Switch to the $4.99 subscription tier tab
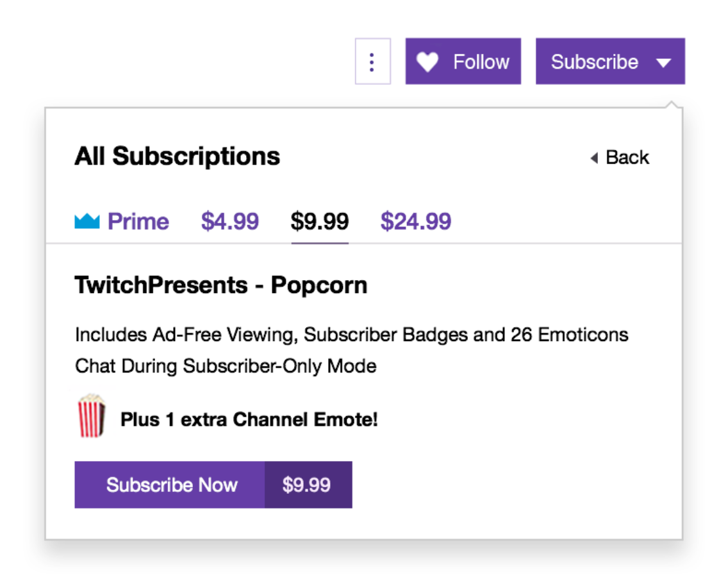The height and width of the screenshot is (586, 728). pyautogui.click(x=230, y=221)
